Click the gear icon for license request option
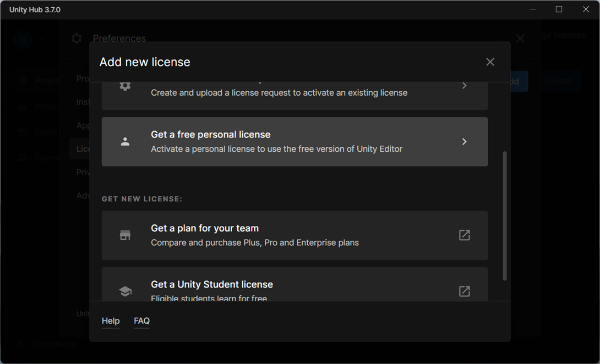 (x=125, y=86)
